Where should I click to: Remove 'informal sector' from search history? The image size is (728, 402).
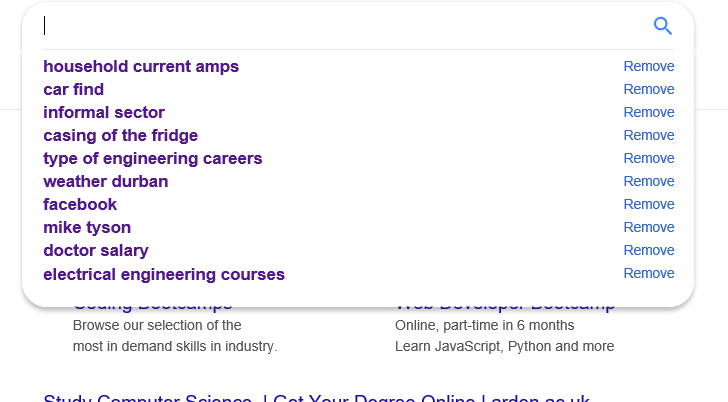tap(648, 113)
